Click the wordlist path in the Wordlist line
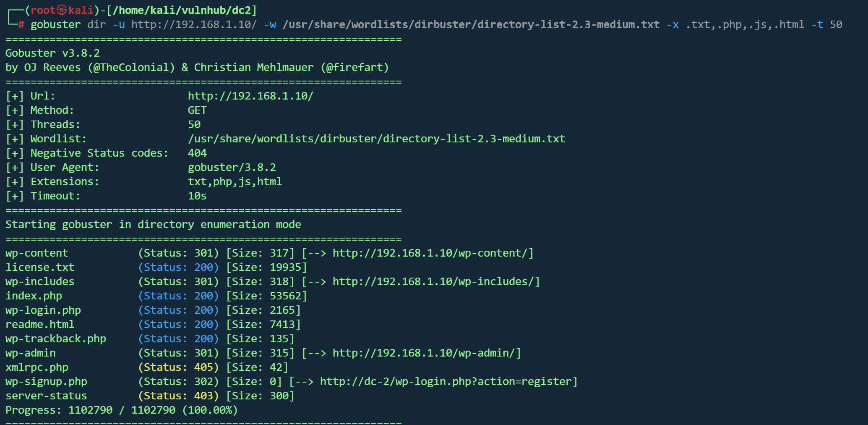The width and height of the screenshot is (868, 425). click(x=376, y=139)
